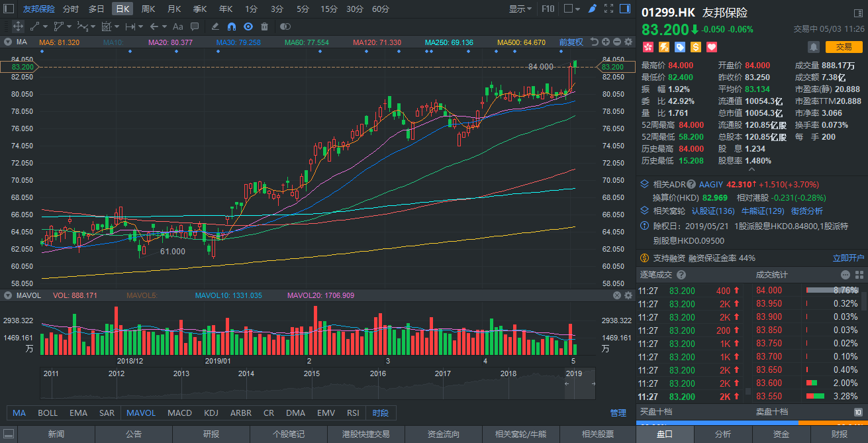Screen dimensions: 868x443
Task: Switch to 周K weekly chart tab
Action: 148,9
